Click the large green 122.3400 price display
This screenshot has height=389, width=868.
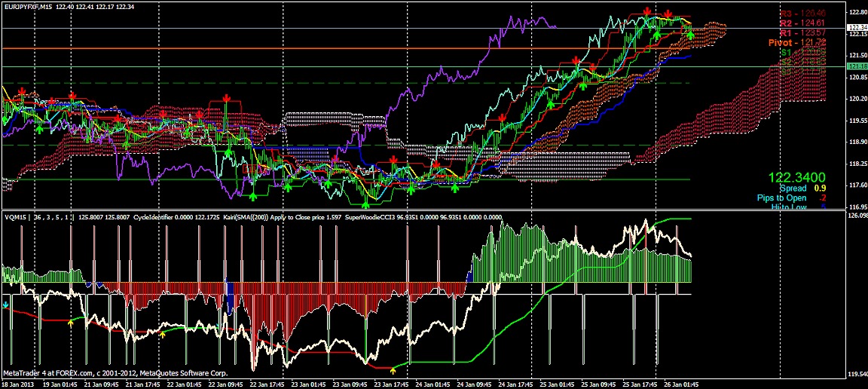tap(796, 178)
